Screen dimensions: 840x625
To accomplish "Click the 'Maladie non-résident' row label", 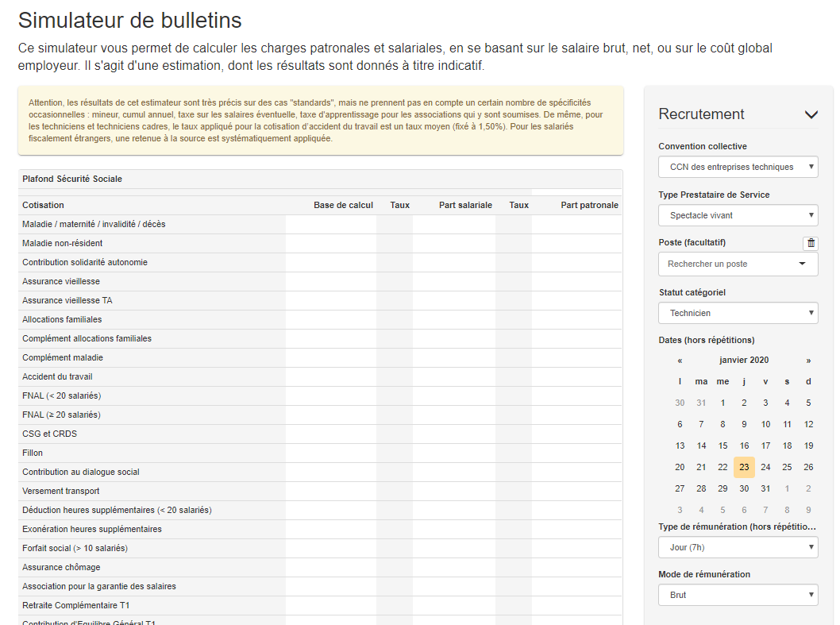I will (63, 243).
